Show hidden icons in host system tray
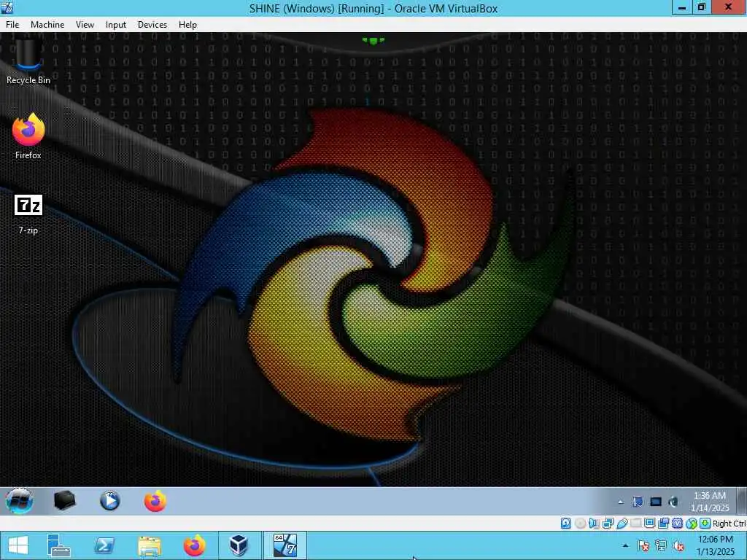This screenshot has width=747, height=560. [x=625, y=545]
